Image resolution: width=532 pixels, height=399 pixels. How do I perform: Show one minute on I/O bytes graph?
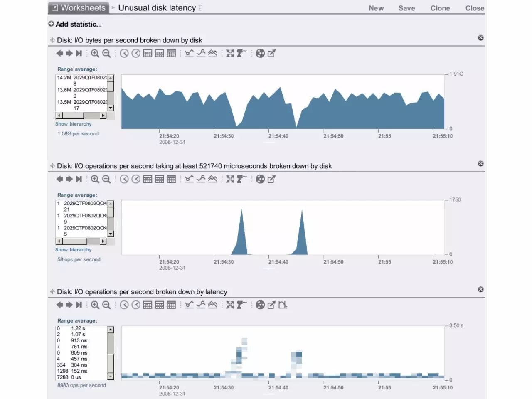(124, 53)
